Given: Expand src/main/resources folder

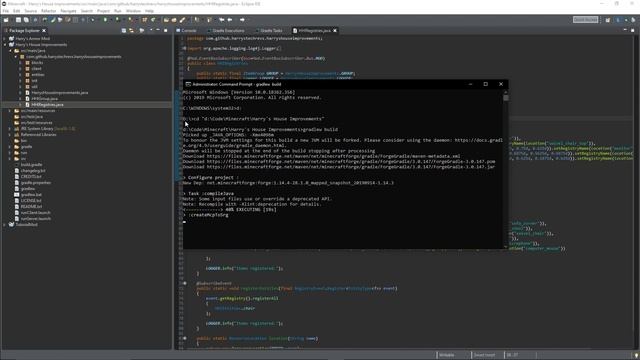Looking at the screenshot, I should [x=10, y=111].
